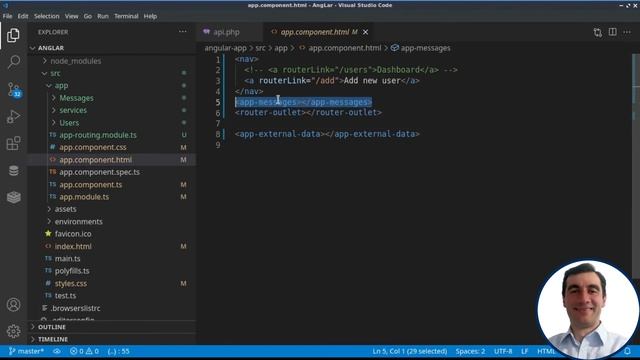Open editor more actions ellipsis
640x360 pixels.
coord(627,32)
